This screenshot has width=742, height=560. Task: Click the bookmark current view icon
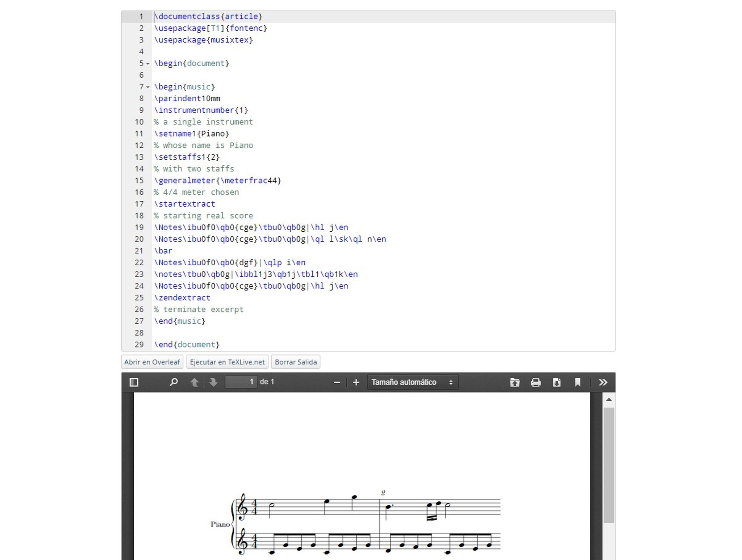578,382
